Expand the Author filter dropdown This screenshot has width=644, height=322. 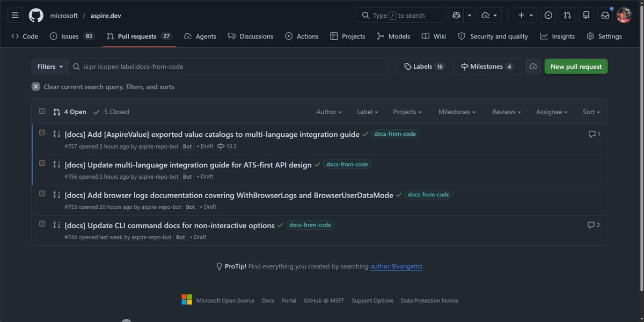point(329,112)
